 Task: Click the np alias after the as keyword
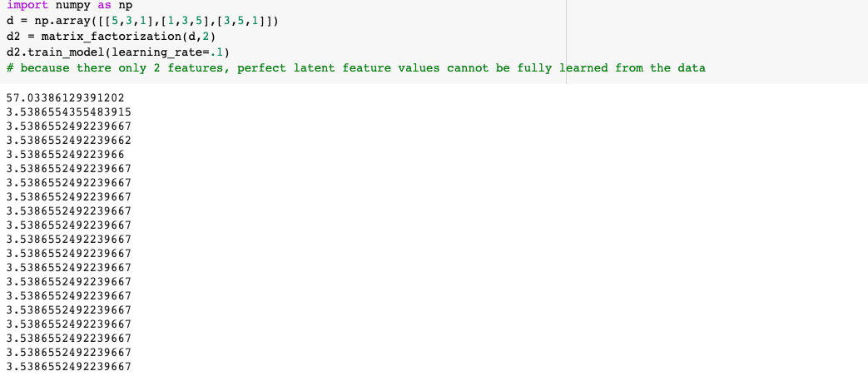pos(125,6)
